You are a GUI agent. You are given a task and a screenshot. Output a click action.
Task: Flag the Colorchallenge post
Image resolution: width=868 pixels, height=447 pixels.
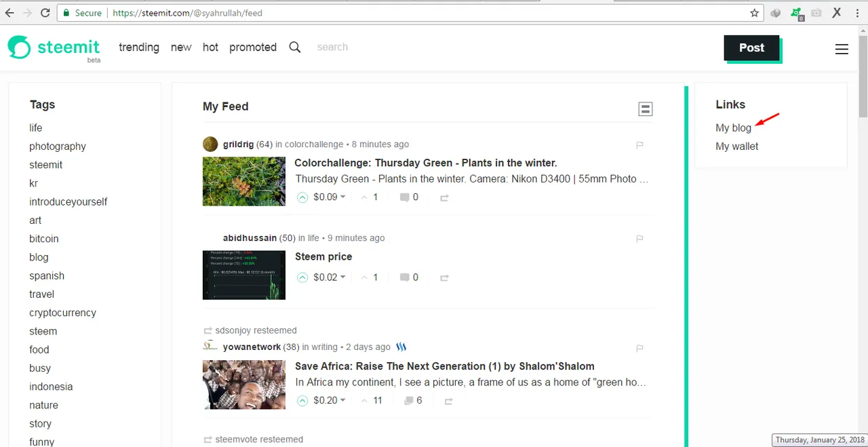[x=639, y=144]
